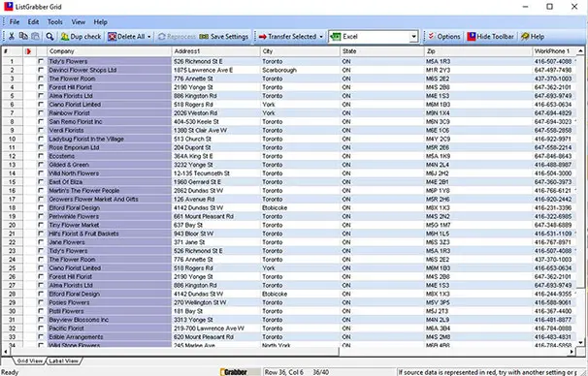Open the File menu
The height and width of the screenshot is (376, 588).
tap(15, 21)
